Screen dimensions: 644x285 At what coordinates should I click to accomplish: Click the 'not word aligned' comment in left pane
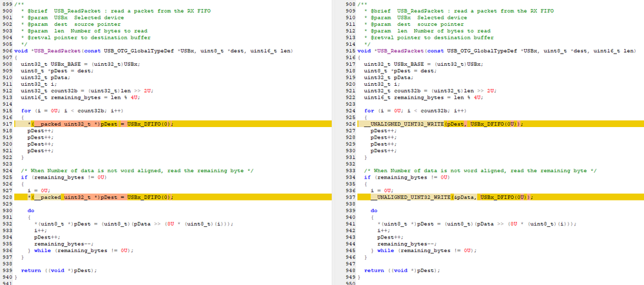pos(137,170)
